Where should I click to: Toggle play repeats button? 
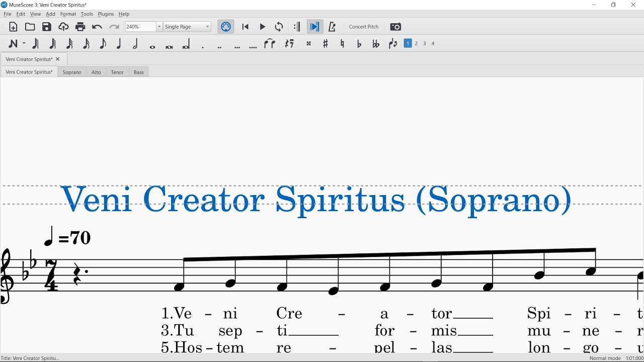pyautogui.click(x=297, y=27)
